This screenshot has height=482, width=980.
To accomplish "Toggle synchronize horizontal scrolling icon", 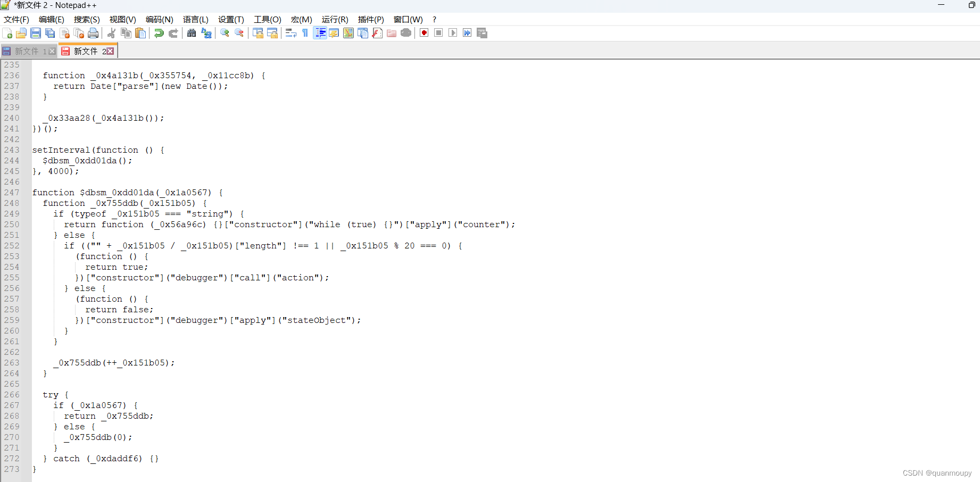I will pos(272,33).
